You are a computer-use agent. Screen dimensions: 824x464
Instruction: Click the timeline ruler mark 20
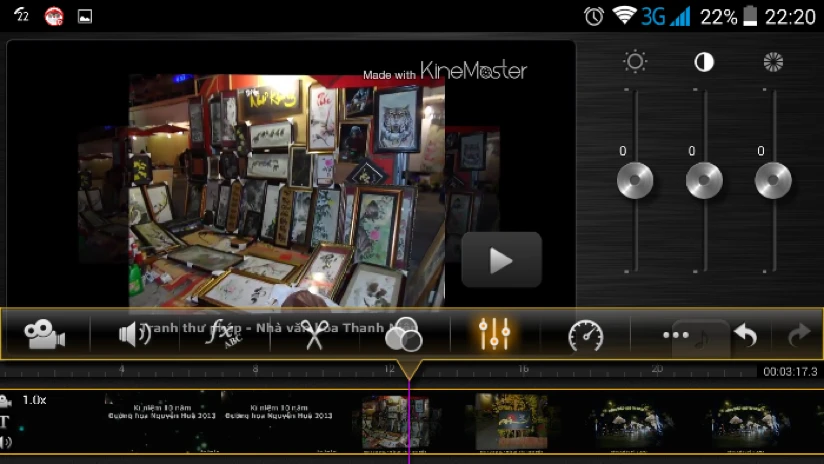pyautogui.click(x=657, y=369)
